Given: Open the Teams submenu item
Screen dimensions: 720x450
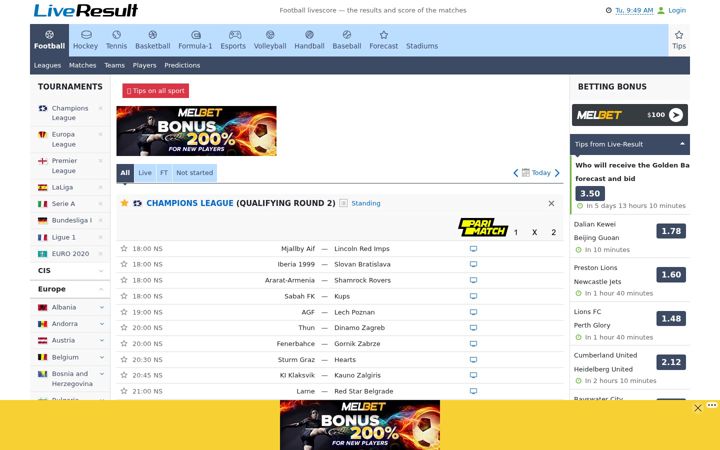Looking at the screenshot, I should click(x=114, y=65).
